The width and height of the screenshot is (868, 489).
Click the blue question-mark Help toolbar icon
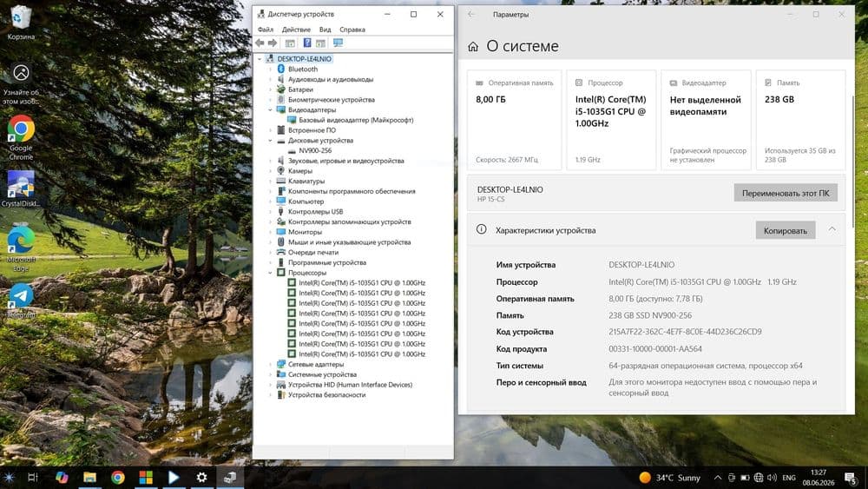pos(306,43)
